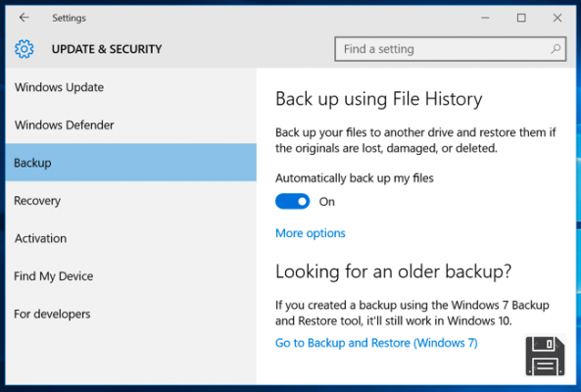This screenshot has height=392, width=581.
Task: Open the For developers section
Action: 131,314
